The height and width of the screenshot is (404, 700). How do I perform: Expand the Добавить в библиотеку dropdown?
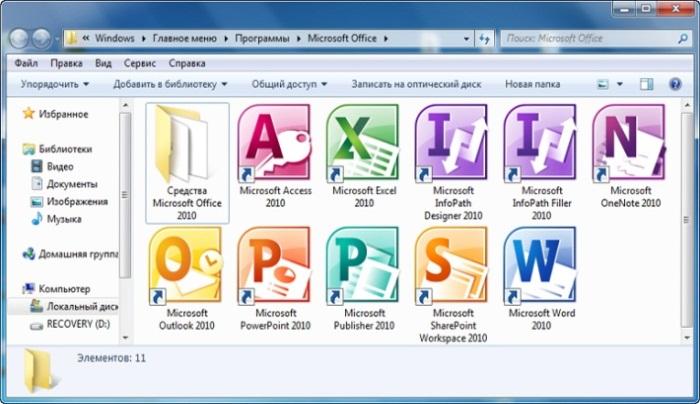[x=170, y=85]
